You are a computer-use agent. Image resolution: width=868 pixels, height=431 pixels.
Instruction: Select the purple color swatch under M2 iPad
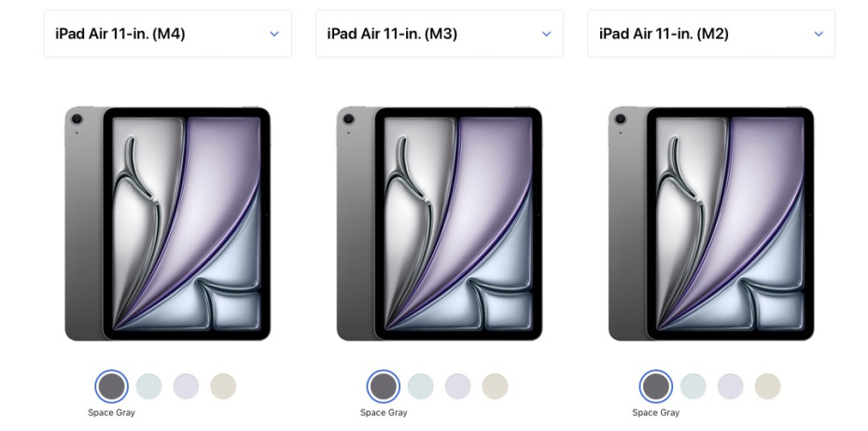tap(730, 386)
